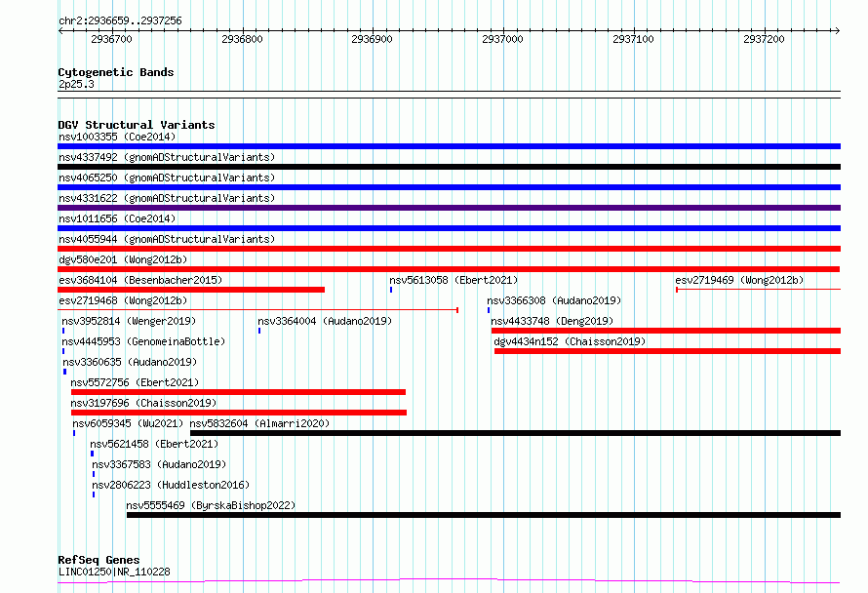The width and height of the screenshot is (868, 593).
Task: Click the chr2:2936659..2937256 coordinate label
Action: (x=120, y=21)
